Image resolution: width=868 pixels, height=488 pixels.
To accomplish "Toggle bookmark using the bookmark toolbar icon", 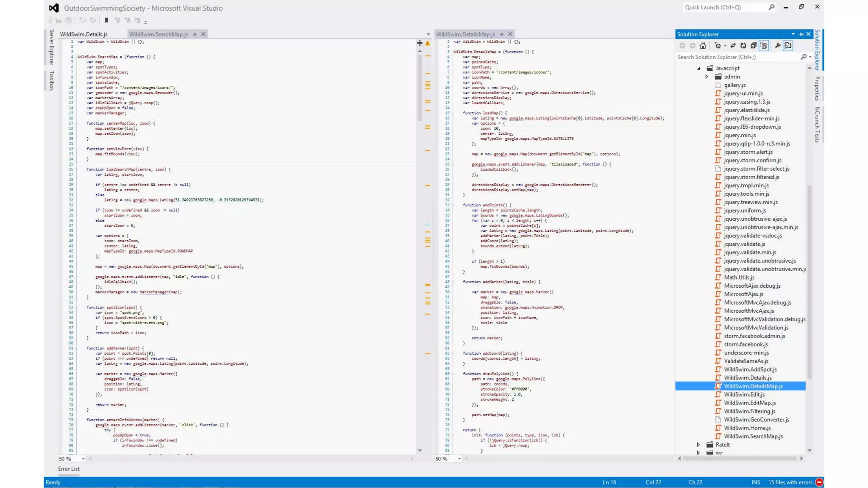I will pyautogui.click(x=106, y=20).
